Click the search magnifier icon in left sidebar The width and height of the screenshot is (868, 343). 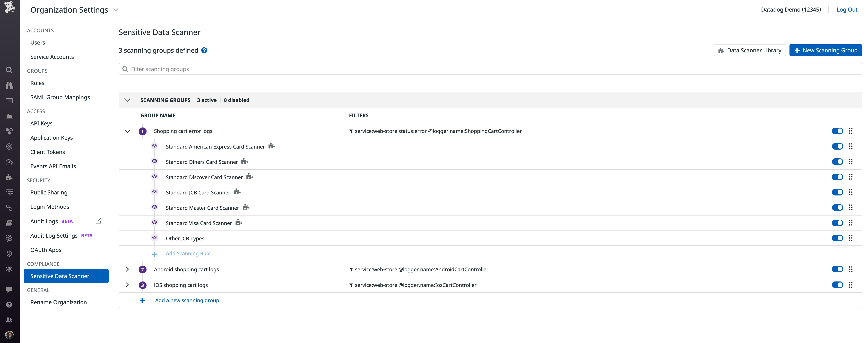point(9,70)
